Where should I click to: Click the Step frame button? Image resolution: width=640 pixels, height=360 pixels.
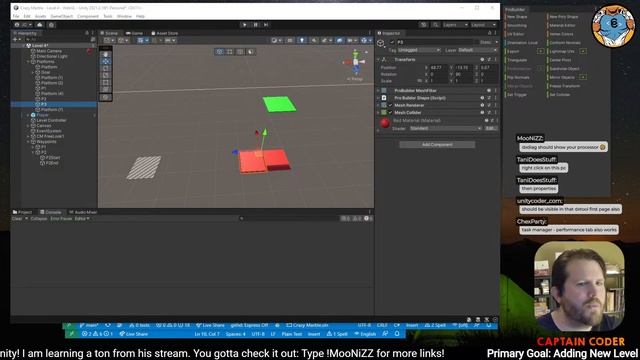click(266, 25)
